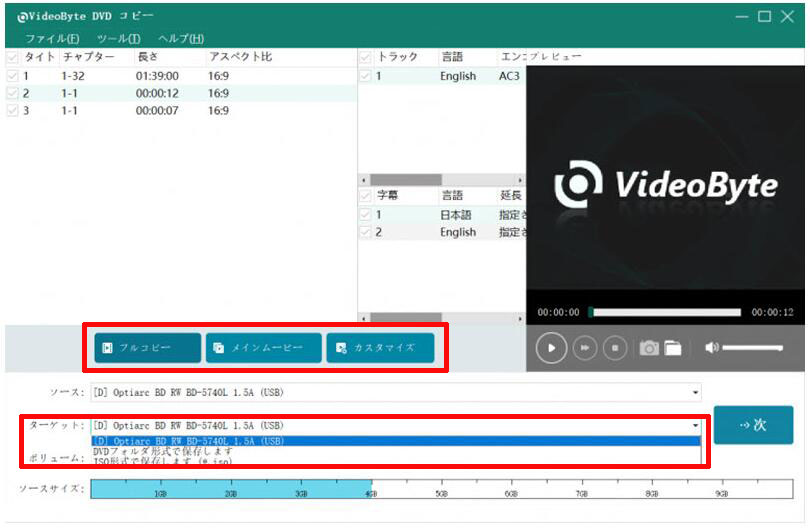810x528 pixels.
Task: Click the VideoByte logo in title bar
Action: [22, 17]
